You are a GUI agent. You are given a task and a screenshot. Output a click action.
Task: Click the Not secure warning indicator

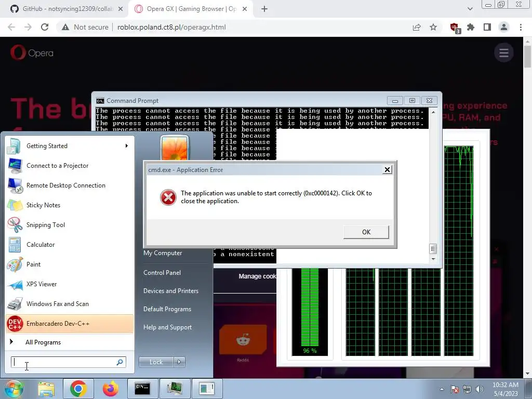[x=85, y=27]
